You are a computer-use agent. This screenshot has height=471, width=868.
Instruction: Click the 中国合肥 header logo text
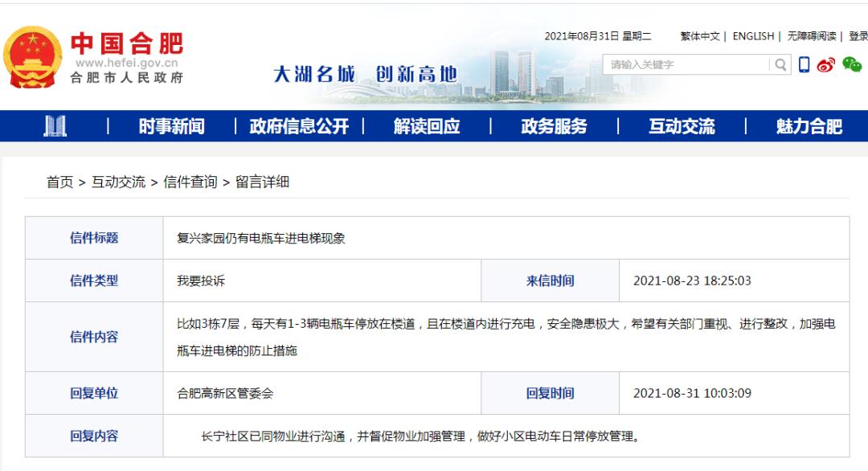(x=129, y=40)
